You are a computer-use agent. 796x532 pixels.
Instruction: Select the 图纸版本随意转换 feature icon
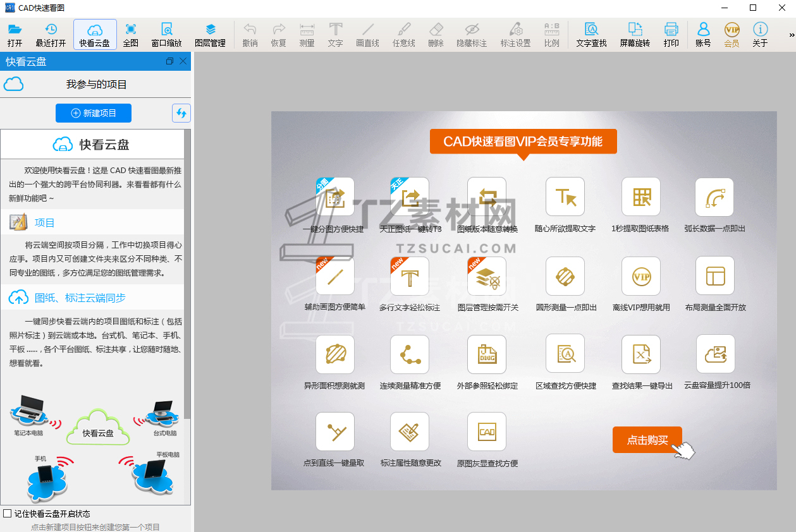coord(487,196)
